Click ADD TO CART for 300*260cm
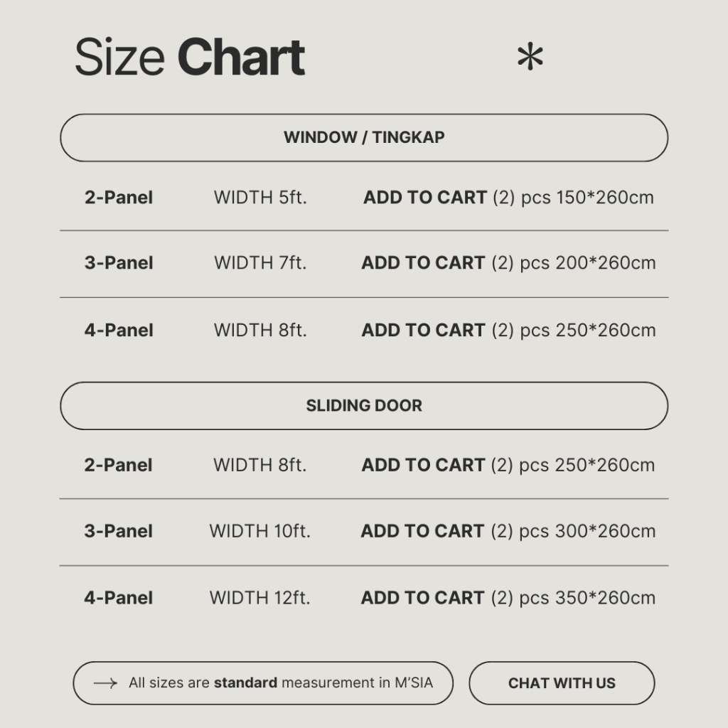Viewport: 728px width, 728px height. coord(422,531)
